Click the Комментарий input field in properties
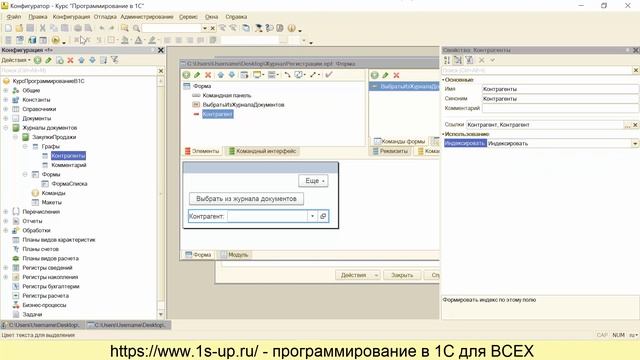The width and height of the screenshot is (640, 360). tap(560, 109)
